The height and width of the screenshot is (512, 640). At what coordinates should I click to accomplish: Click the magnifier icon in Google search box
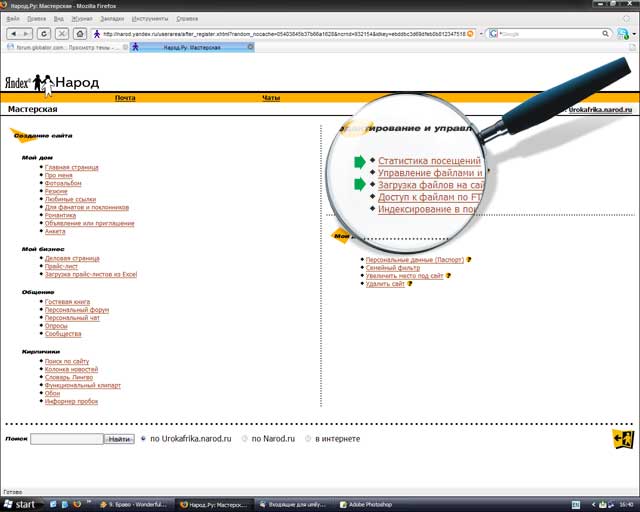[605, 34]
